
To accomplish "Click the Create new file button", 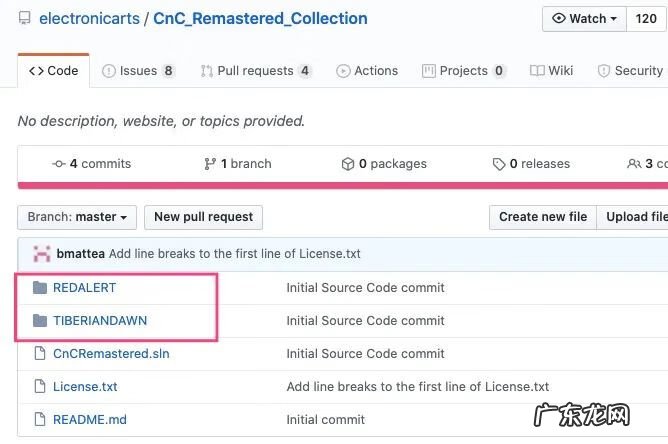I will click(x=543, y=217).
